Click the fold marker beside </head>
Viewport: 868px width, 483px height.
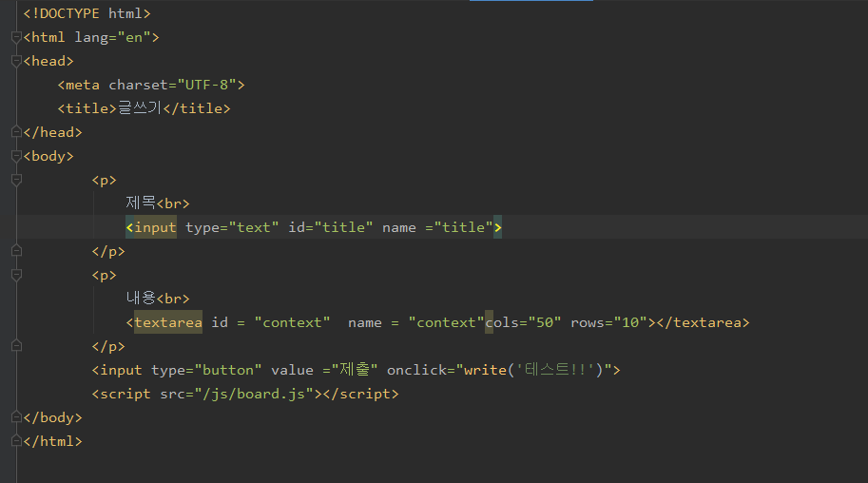[x=16, y=132]
